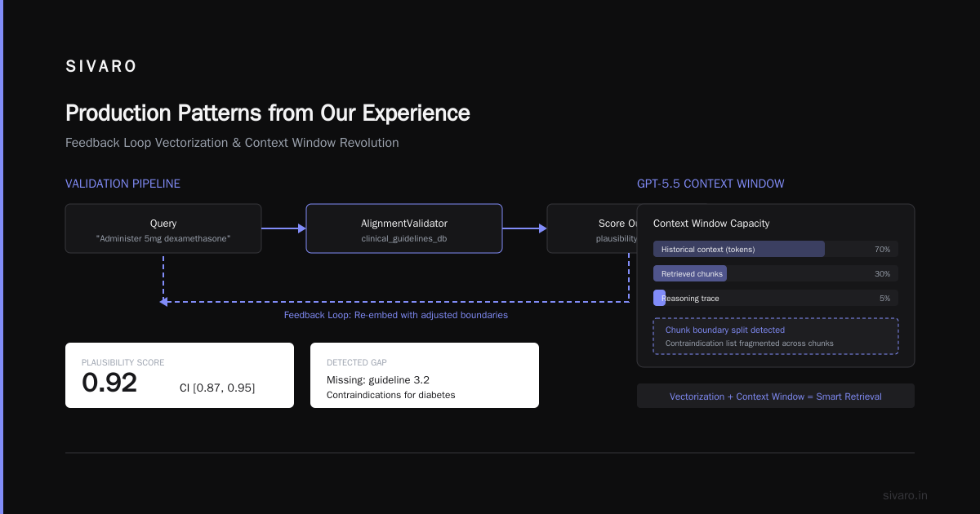This screenshot has height=514, width=980.
Task: Click the Retrieved chunks progress bar
Action: (776, 273)
